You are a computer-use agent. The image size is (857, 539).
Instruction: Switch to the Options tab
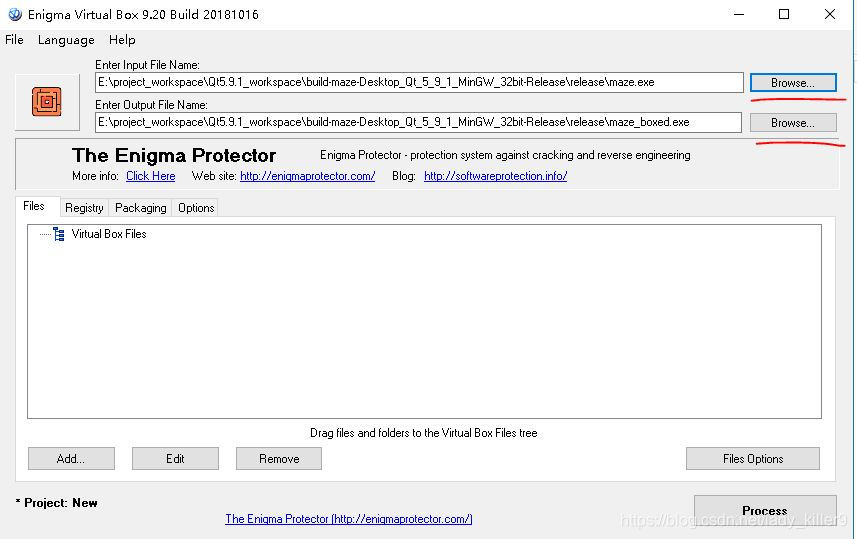pyautogui.click(x=196, y=208)
